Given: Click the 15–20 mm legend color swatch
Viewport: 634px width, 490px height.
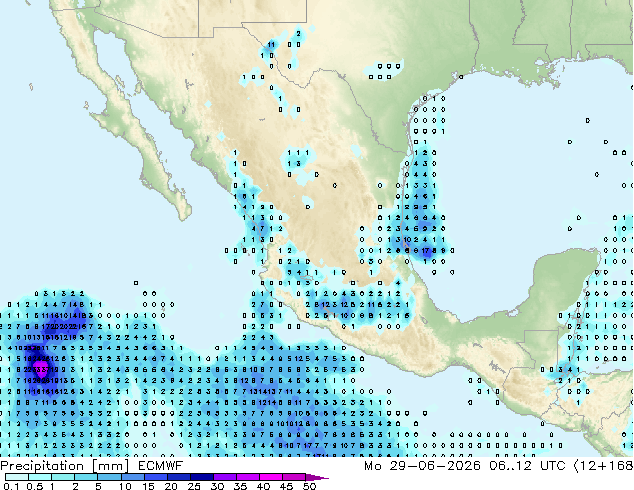Looking at the screenshot, I should pos(155,477).
